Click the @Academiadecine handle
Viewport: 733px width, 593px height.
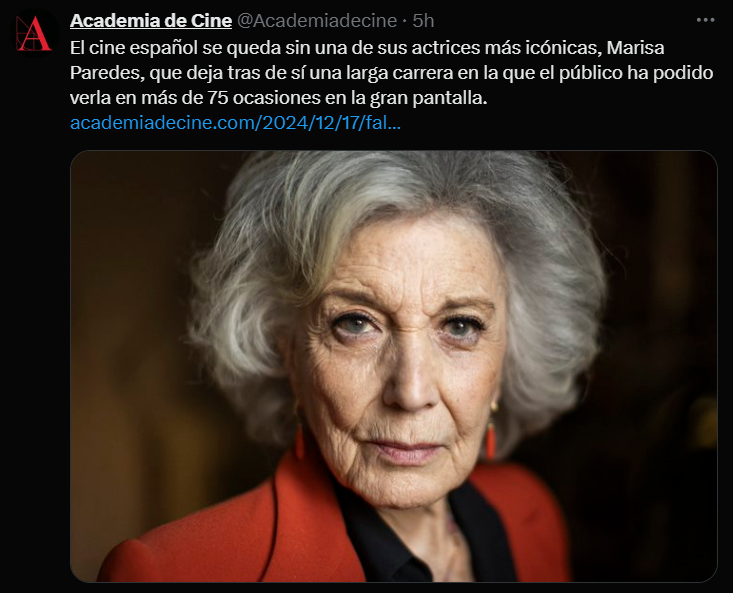point(317,21)
